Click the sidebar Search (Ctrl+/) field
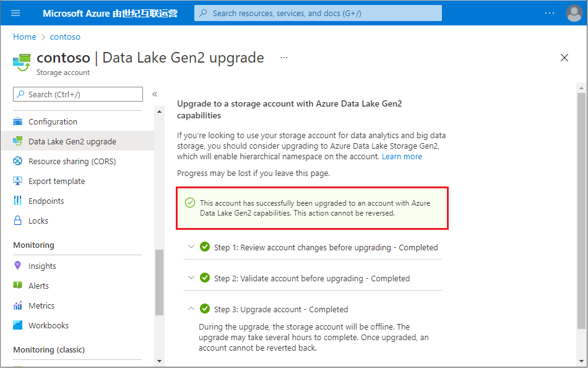The height and width of the screenshot is (368, 588). pos(78,94)
